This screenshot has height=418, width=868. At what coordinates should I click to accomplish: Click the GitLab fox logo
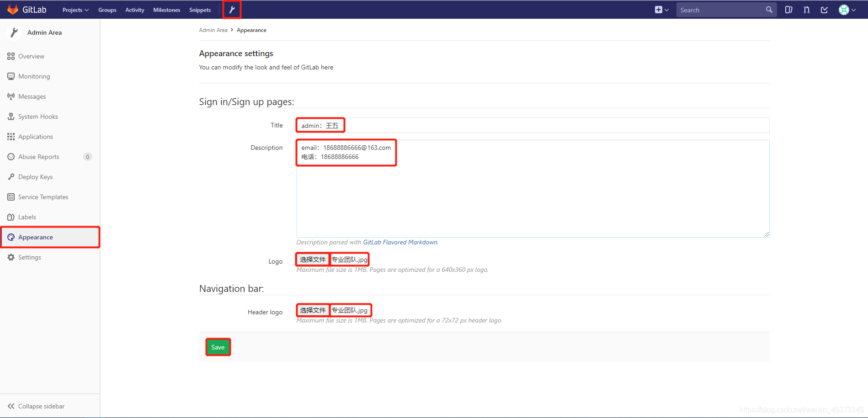[13, 10]
